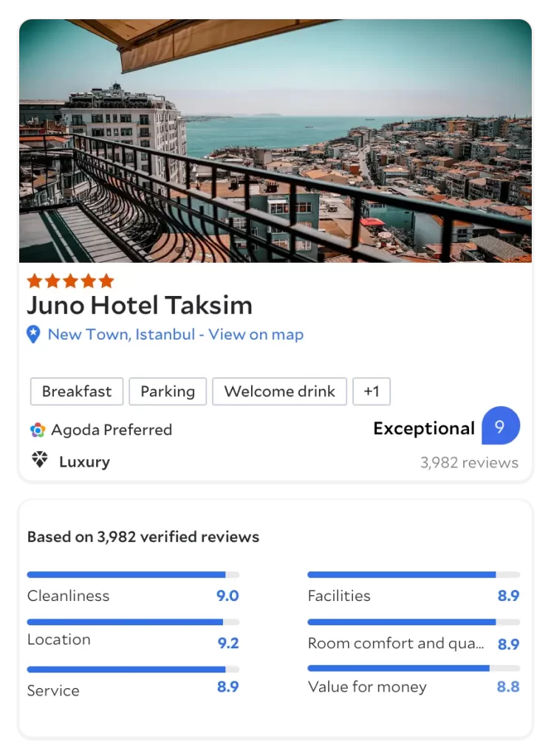The height and width of the screenshot is (756, 551).
Task: Click the Facilities rating bar
Action: (x=413, y=574)
